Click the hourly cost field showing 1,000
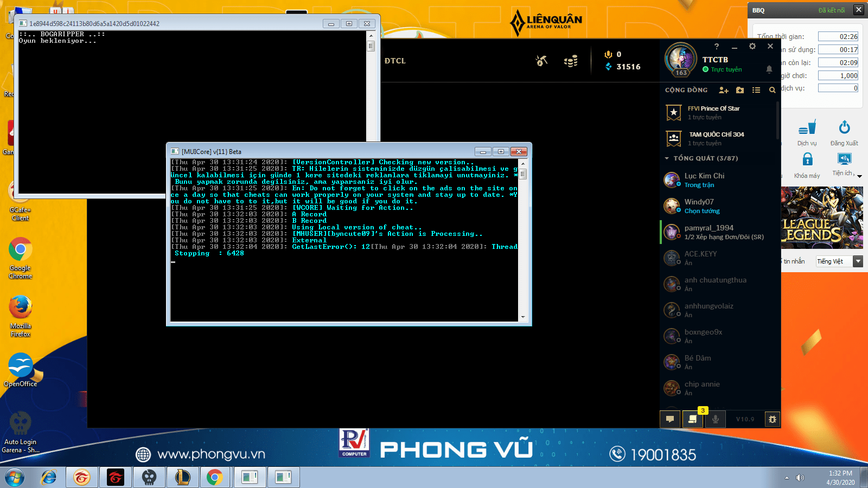This screenshot has height=488, width=868. (x=838, y=75)
